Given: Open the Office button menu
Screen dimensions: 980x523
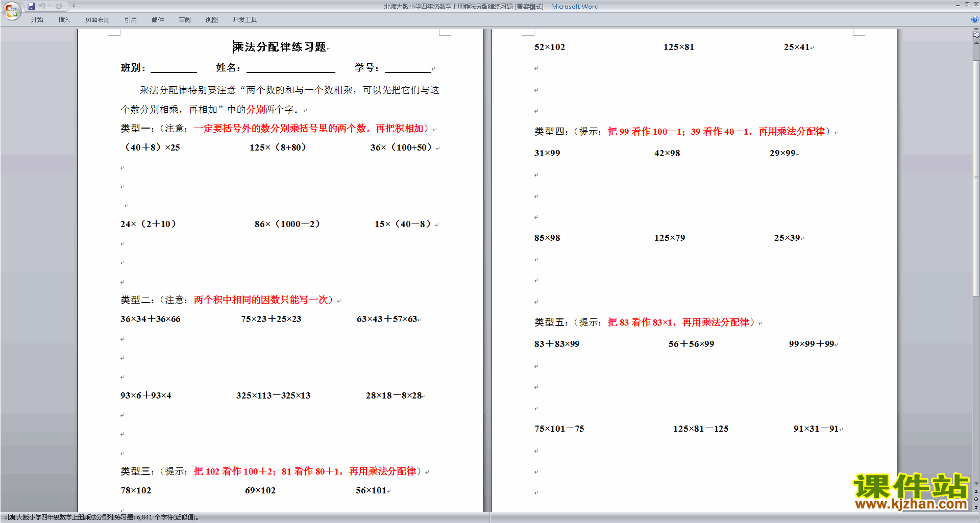Looking at the screenshot, I should [12, 11].
